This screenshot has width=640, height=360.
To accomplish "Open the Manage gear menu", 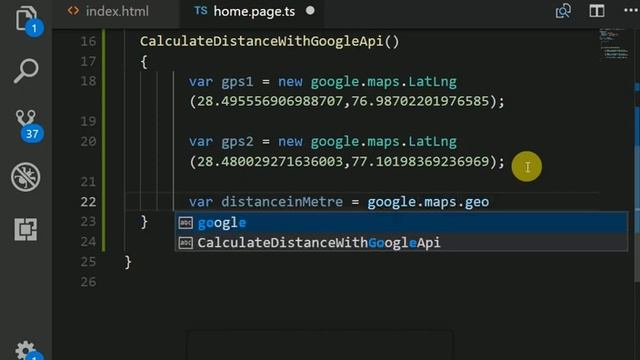I will pos(26,350).
